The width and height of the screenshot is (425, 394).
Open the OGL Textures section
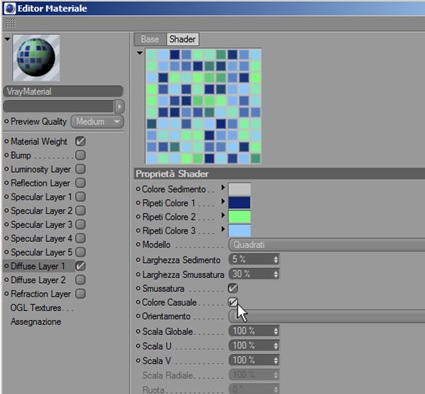click(42, 308)
